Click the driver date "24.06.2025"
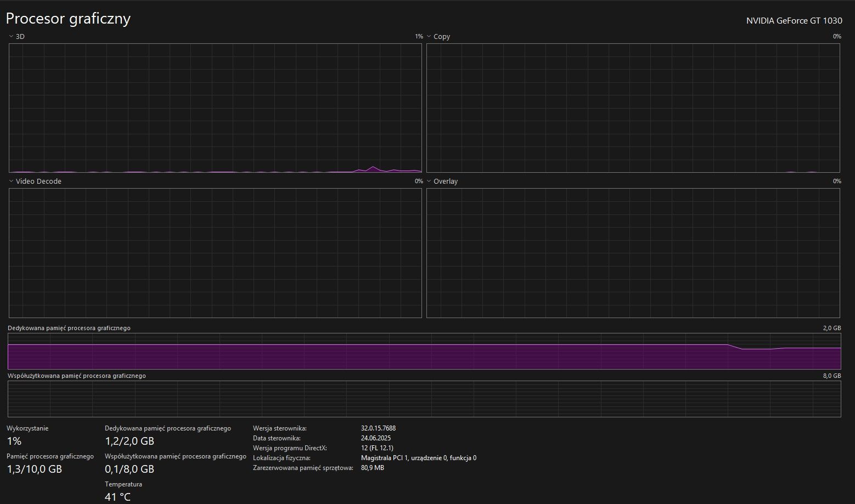The height and width of the screenshot is (504, 855). 376,438
